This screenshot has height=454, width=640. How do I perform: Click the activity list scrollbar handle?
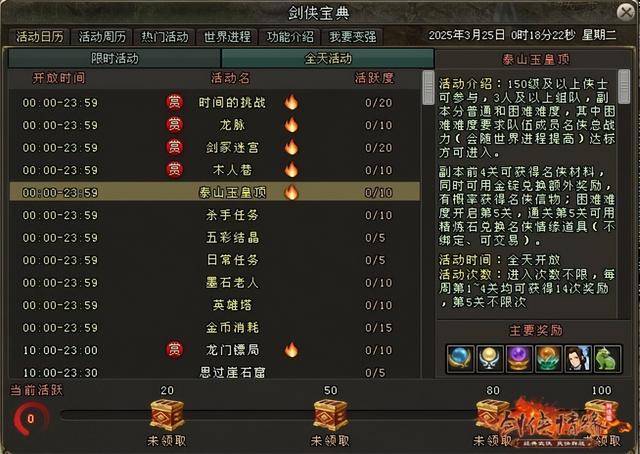[x=428, y=87]
